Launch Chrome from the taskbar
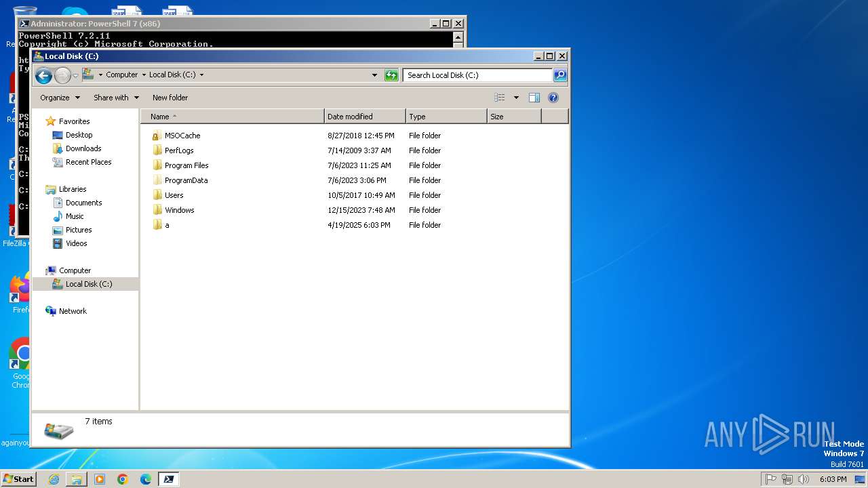 (x=123, y=479)
